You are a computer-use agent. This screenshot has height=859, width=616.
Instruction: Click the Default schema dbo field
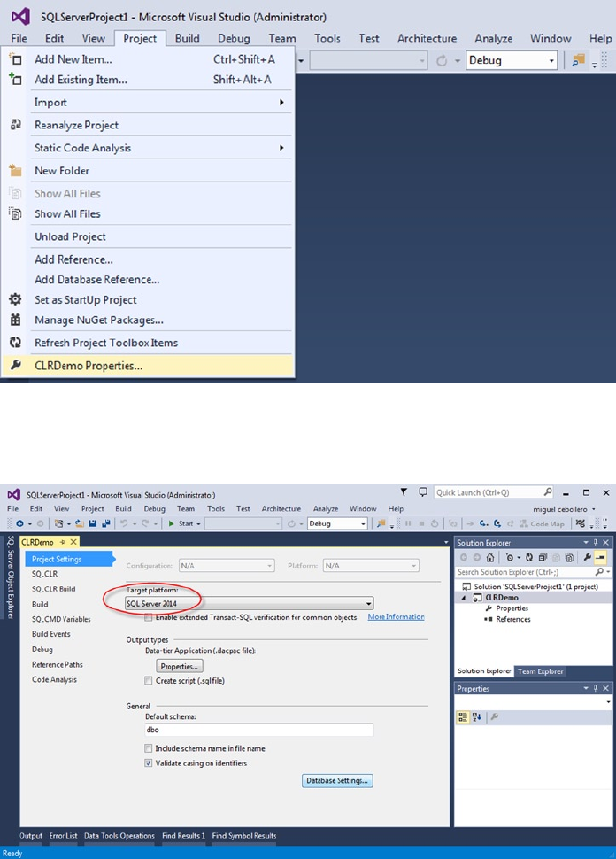[x=259, y=730]
